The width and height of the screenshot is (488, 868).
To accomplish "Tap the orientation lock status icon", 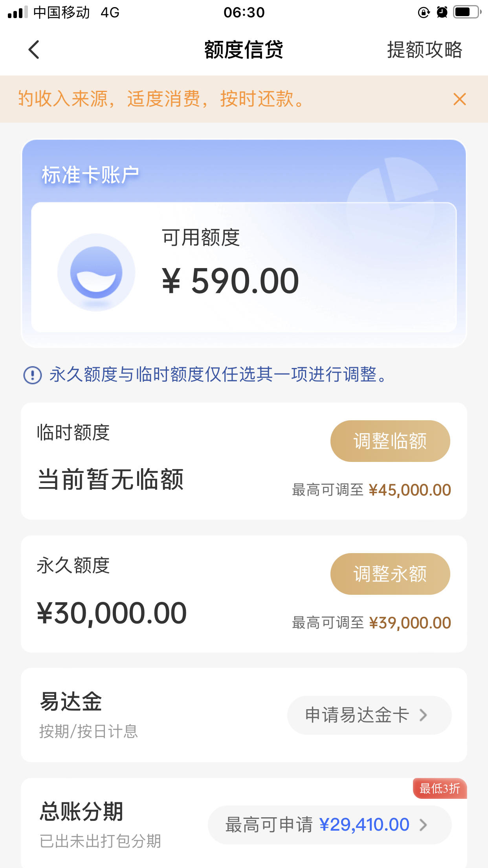I will click(x=424, y=13).
